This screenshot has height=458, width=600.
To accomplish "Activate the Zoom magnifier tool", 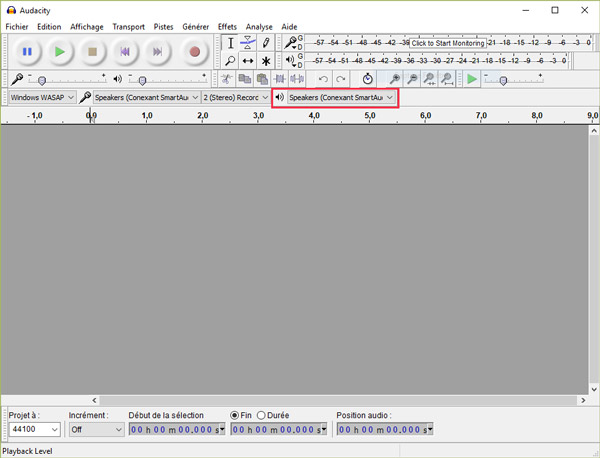I will [x=230, y=61].
